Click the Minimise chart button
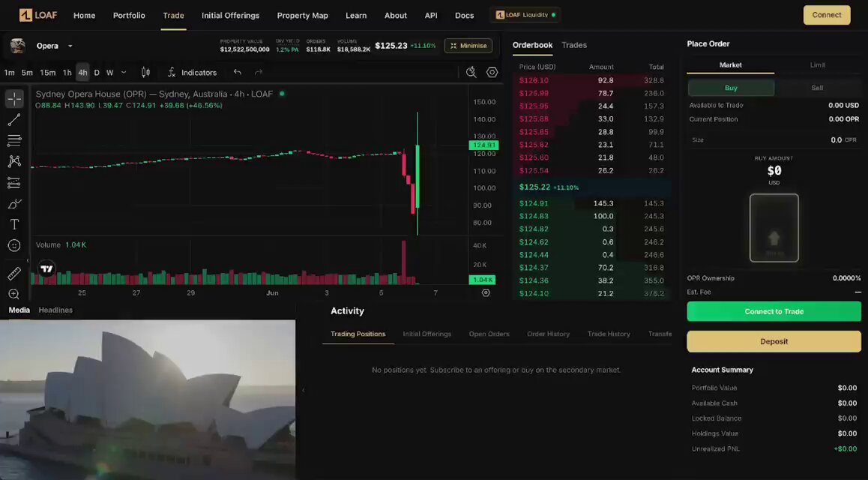This screenshot has height=480, width=868. tap(468, 46)
